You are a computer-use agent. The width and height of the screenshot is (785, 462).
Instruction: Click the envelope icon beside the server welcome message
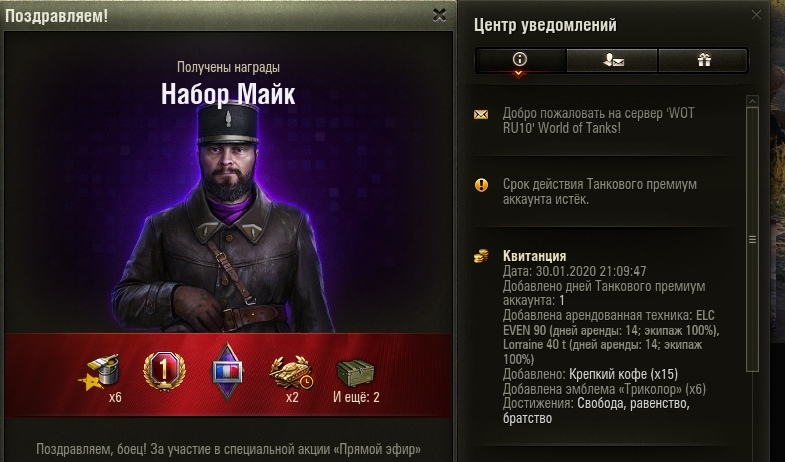481,115
